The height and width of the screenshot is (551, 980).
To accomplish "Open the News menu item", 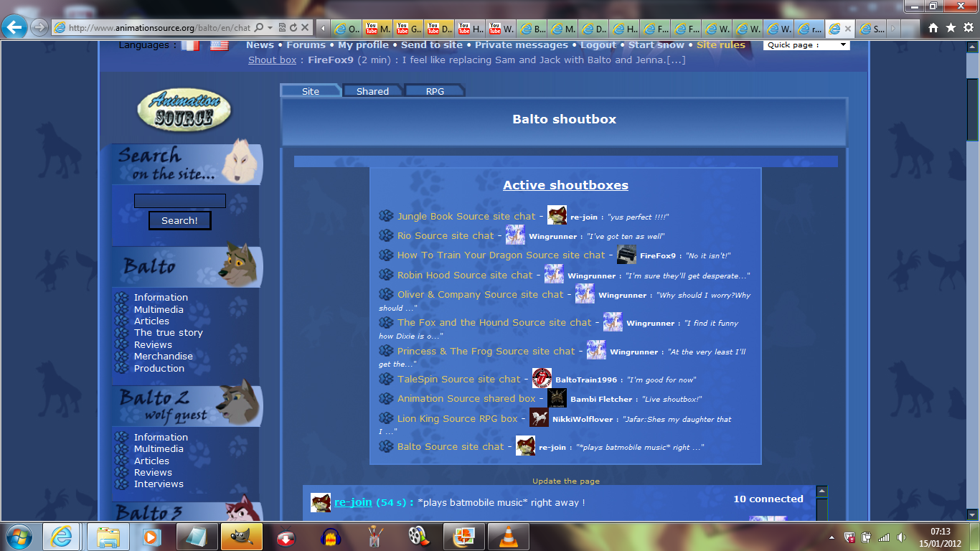I will 260,44.
